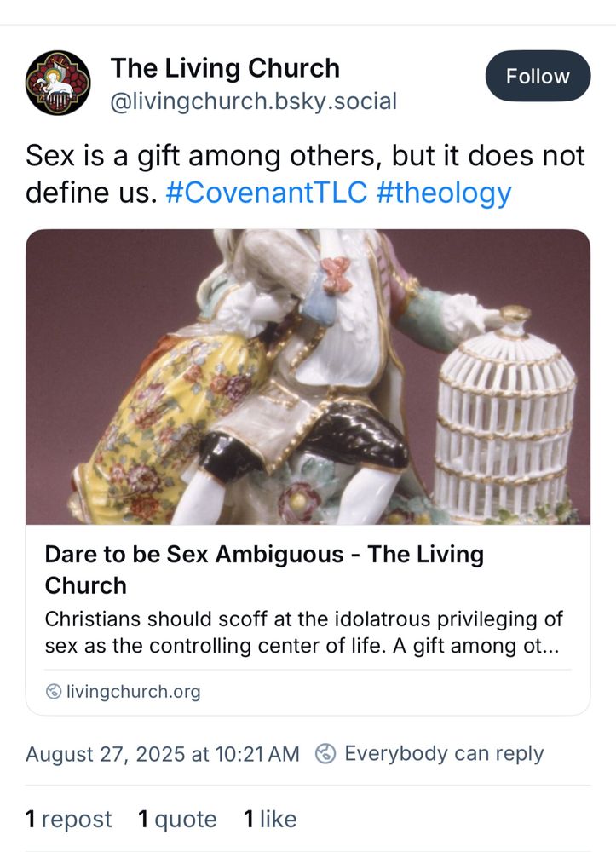616x852 pixels.
Task: Click the @livingchurch.bsky.social handle
Action: [254, 101]
